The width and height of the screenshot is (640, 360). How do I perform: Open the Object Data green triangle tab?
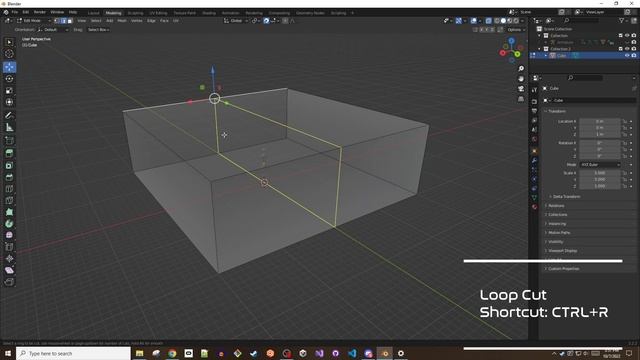click(534, 198)
